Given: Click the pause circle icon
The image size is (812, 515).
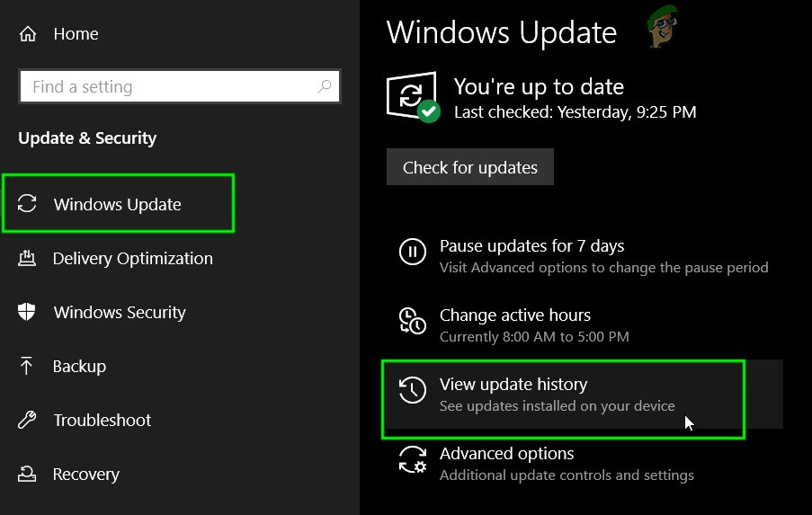Looking at the screenshot, I should pos(413,252).
